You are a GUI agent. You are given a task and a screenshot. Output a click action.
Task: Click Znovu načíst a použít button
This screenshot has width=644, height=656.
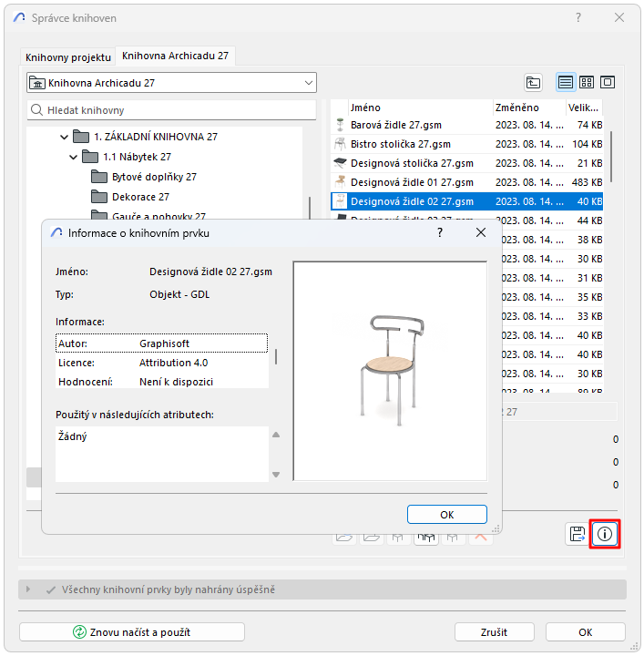tap(132, 631)
